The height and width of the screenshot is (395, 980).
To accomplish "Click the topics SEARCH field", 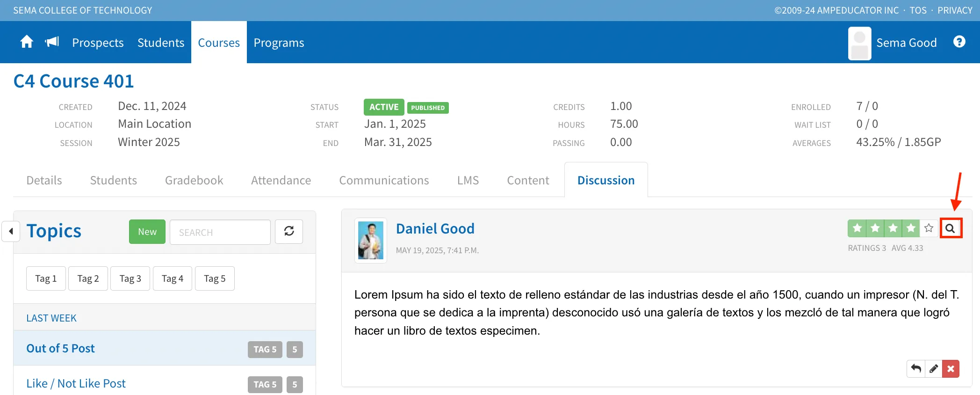I will (x=220, y=232).
